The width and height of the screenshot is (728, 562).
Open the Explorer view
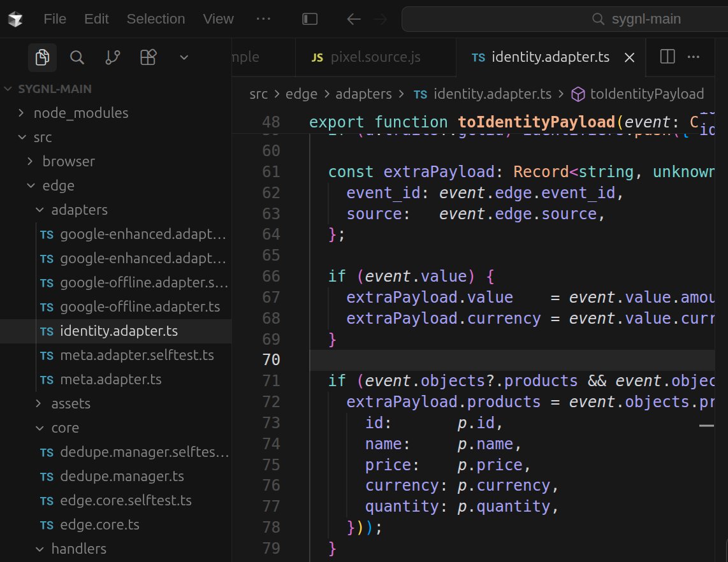pos(42,57)
